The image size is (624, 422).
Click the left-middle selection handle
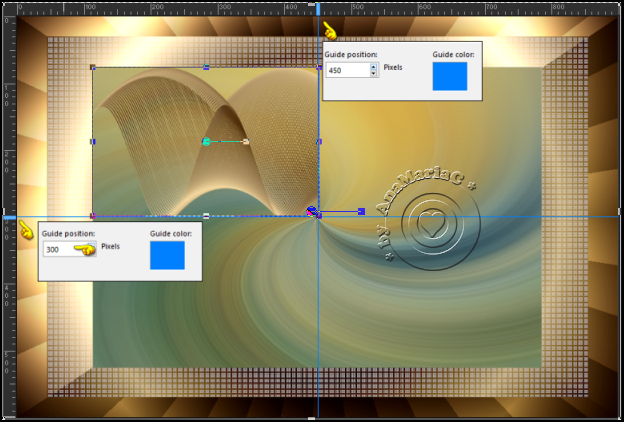coord(93,141)
